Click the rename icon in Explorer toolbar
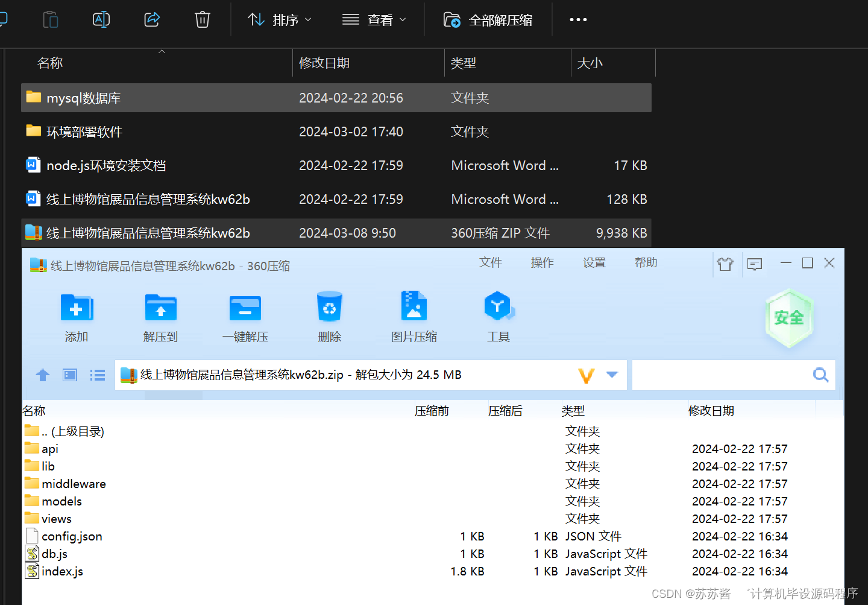 tap(101, 19)
